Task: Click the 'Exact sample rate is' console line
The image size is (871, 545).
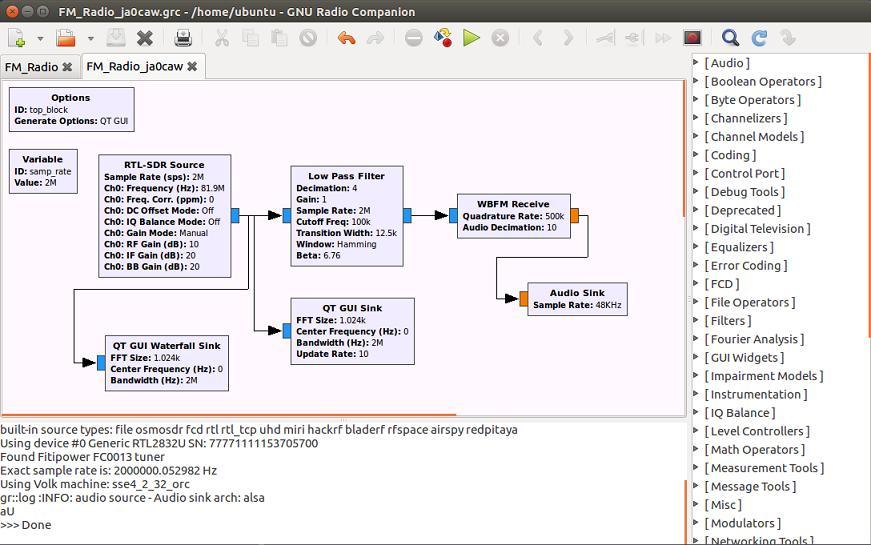Action: (x=109, y=471)
